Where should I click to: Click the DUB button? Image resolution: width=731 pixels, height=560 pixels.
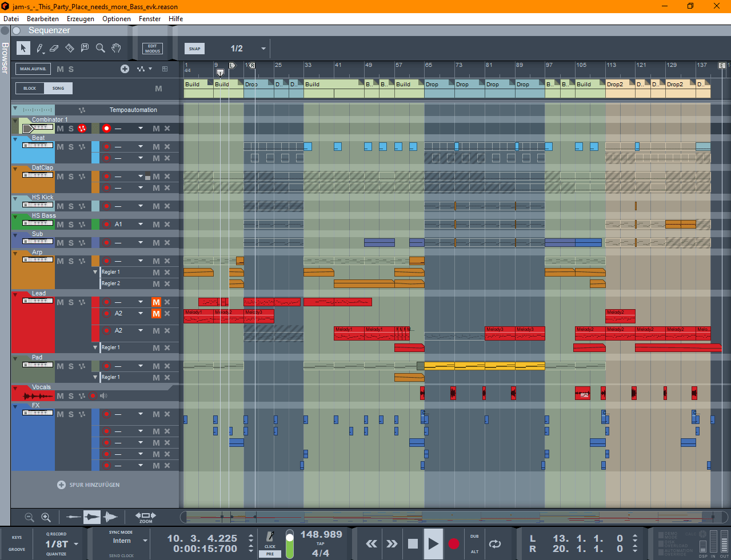[474, 537]
